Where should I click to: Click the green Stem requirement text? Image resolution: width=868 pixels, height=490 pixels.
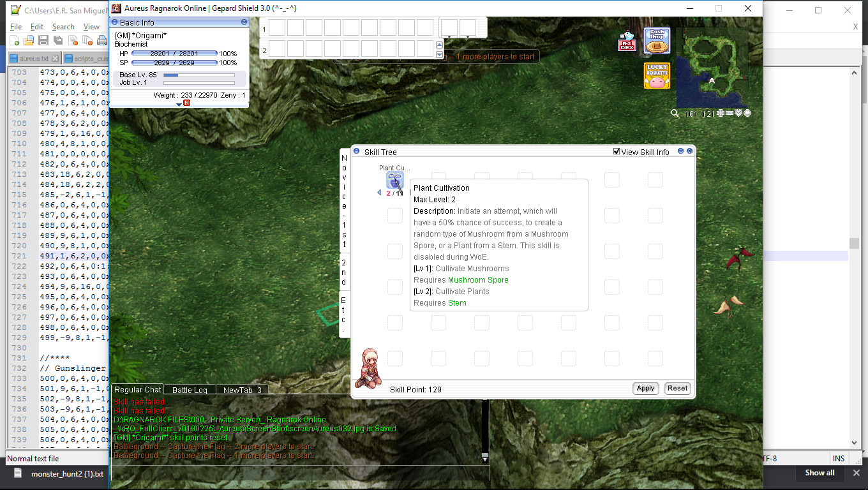[457, 303]
